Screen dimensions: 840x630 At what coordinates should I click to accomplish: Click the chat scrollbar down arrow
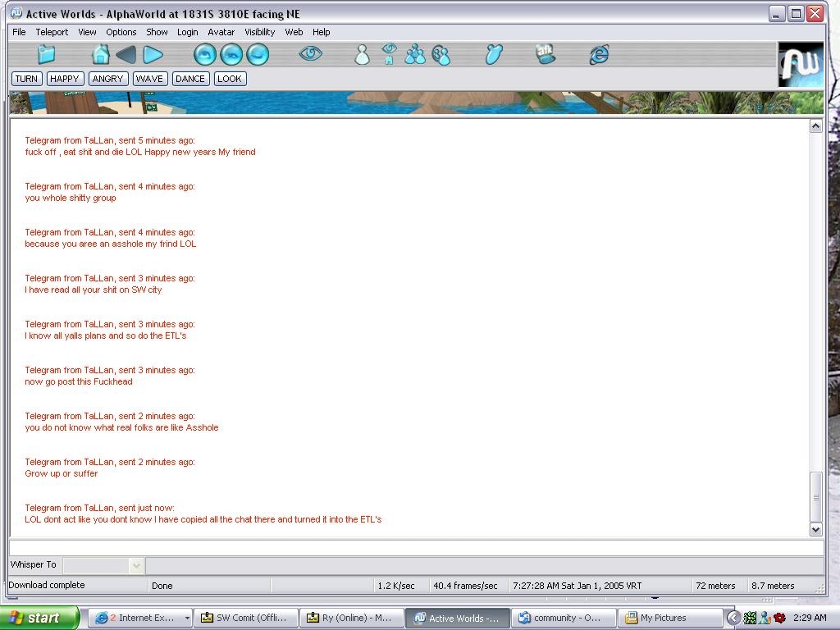[x=815, y=530]
